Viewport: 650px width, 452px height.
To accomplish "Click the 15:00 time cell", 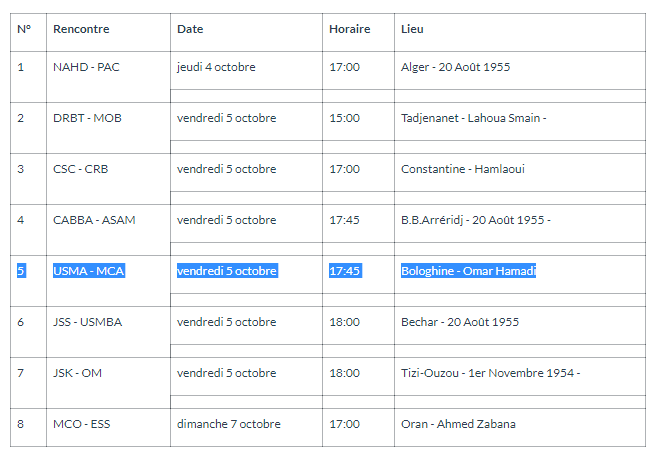I will 344,118.
